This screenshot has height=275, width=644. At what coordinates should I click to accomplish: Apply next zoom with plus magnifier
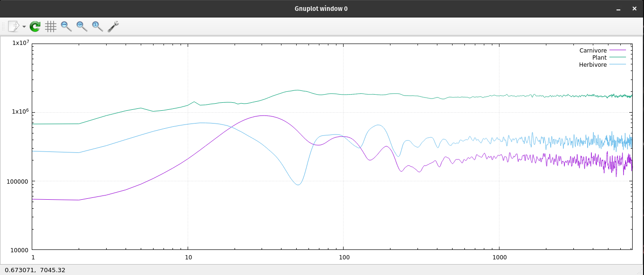pos(82,27)
